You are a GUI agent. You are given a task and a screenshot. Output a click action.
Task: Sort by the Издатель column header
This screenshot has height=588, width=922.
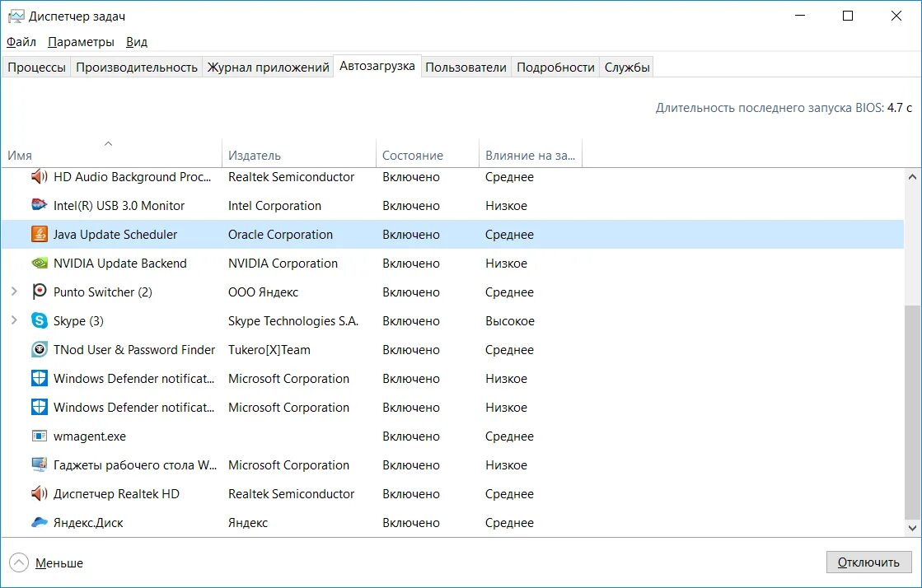299,155
